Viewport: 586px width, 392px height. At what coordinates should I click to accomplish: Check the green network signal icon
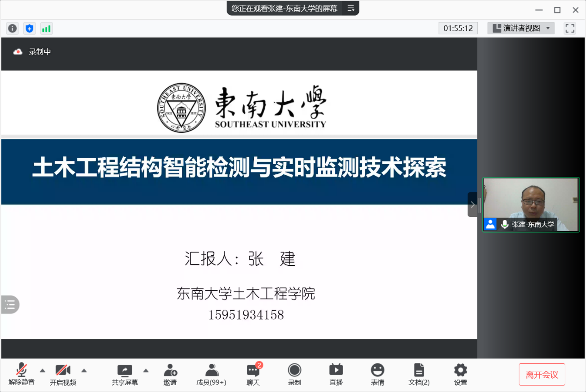[46, 29]
